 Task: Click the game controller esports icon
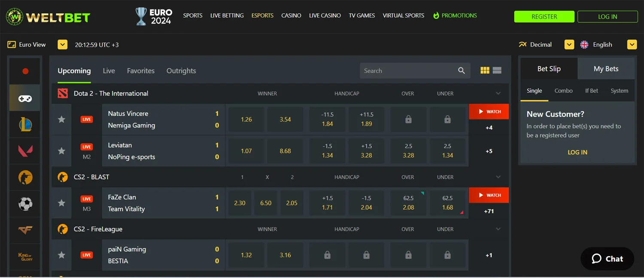click(x=24, y=98)
